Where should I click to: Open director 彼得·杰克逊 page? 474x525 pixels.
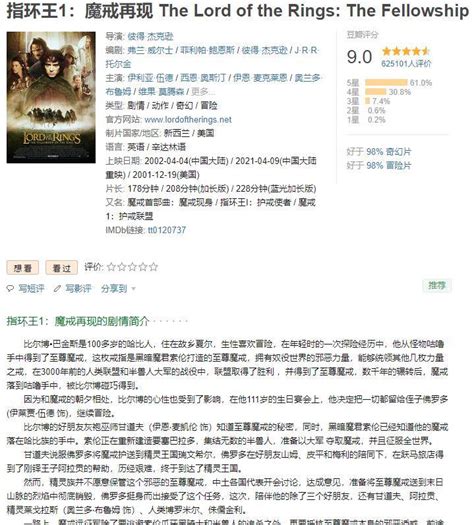point(151,36)
